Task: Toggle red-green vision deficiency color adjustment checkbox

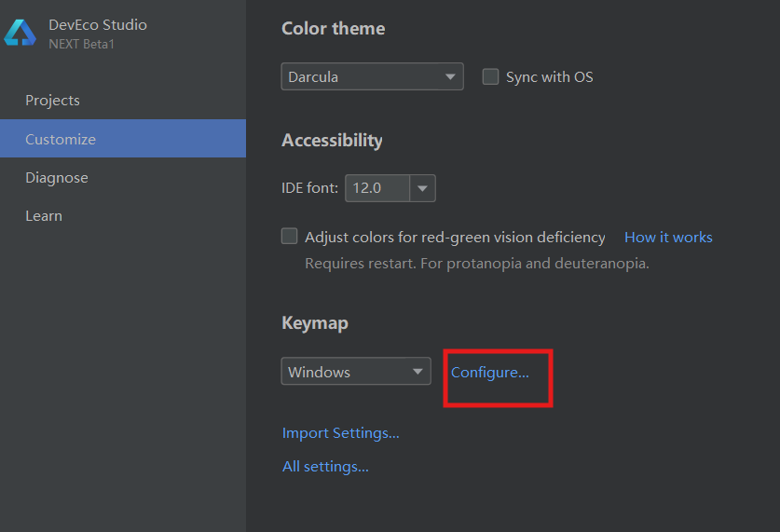Action: [x=290, y=237]
